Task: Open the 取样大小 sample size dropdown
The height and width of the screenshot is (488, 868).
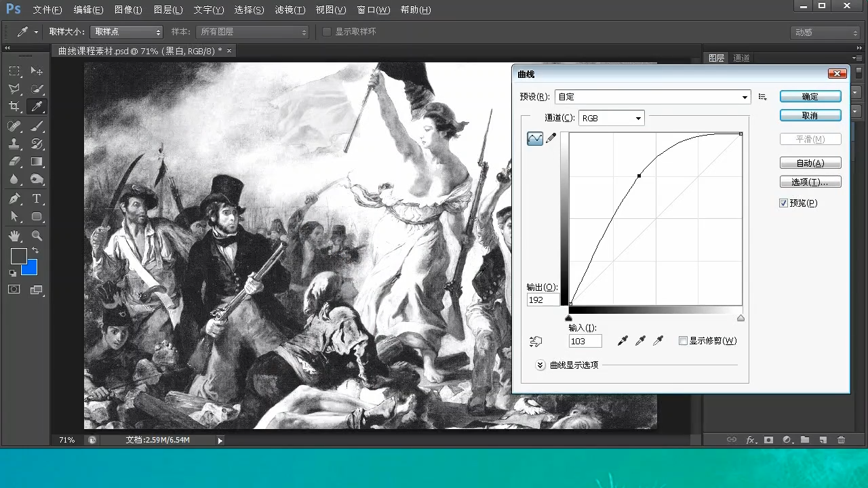Action: (x=127, y=32)
